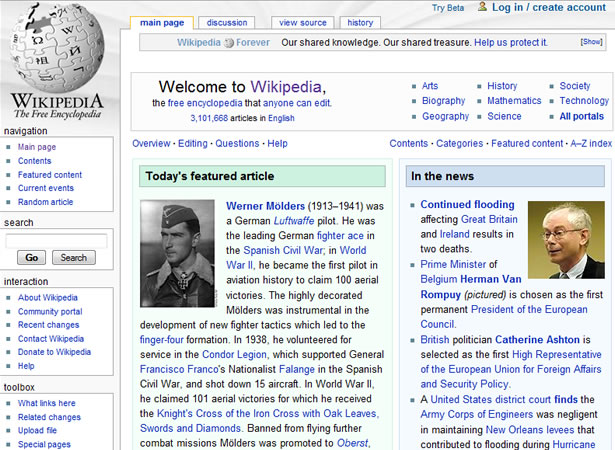
Task: Click the Wikipedia globe logo
Action: coord(58,46)
